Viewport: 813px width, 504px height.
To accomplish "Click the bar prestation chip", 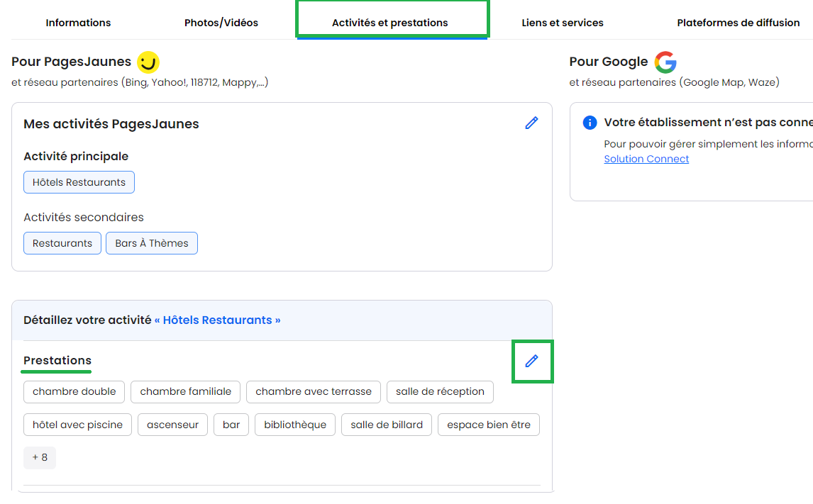I will point(231,425).
